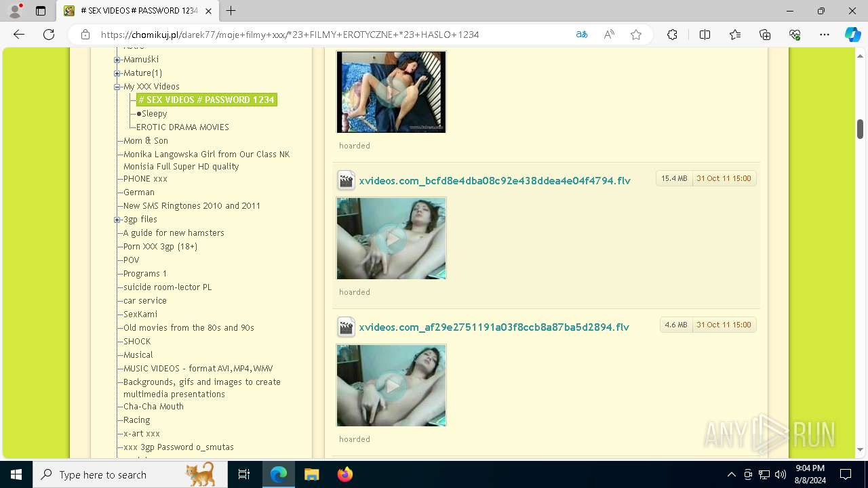Viewport: 868px width, 488px height.
Task: View site information lock icon
Action: click(85, 35)
